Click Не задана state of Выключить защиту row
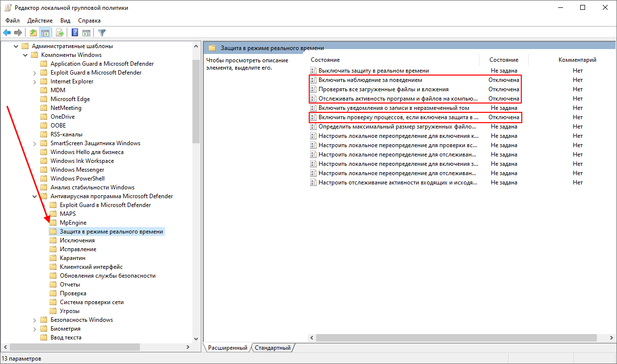Screen dimensions: 617x364 pyautogui.click(x=504, y=71)
